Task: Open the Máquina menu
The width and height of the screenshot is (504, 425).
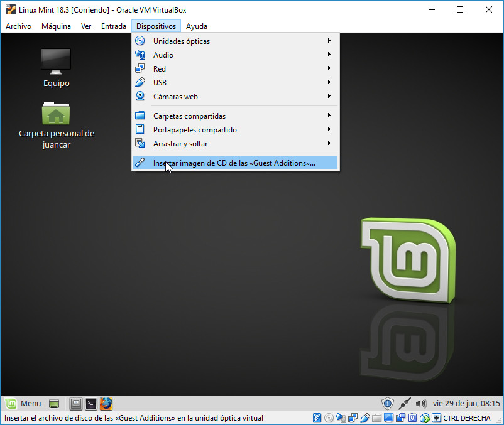Action: [x=56, y=26]
